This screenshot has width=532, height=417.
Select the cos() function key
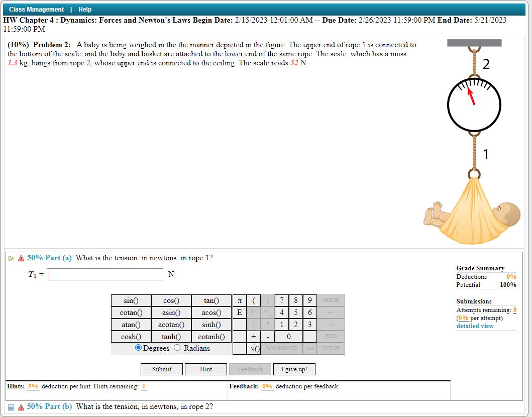[x=171, y=300]
